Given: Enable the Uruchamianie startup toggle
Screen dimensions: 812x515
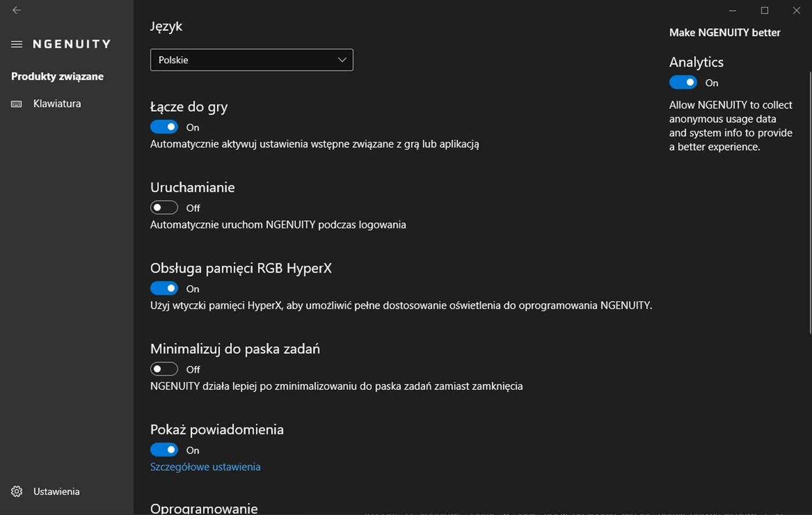Looking at the screenshot, I should [164, 208].
